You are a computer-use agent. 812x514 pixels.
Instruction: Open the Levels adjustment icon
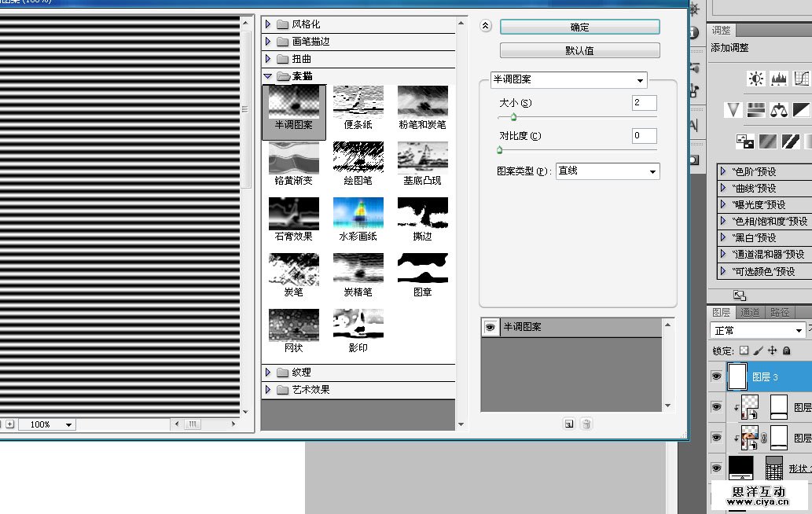(x=779, y=79)
